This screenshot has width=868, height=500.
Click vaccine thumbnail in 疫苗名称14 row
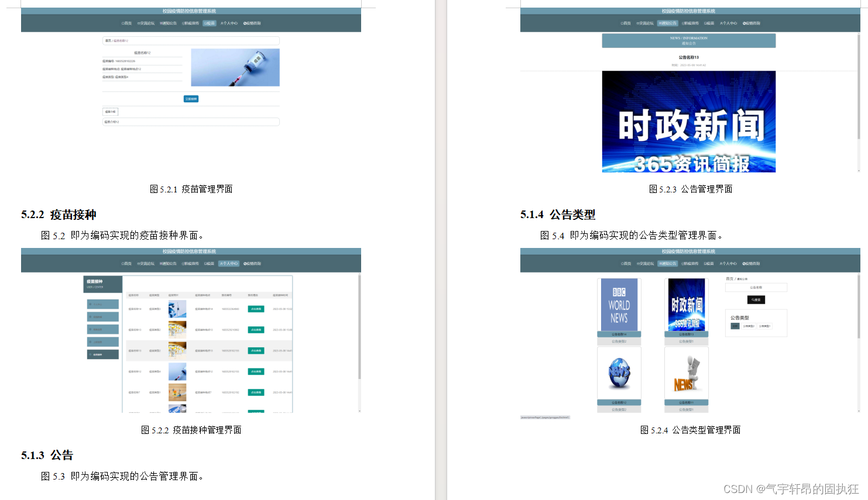click(177, 309)
